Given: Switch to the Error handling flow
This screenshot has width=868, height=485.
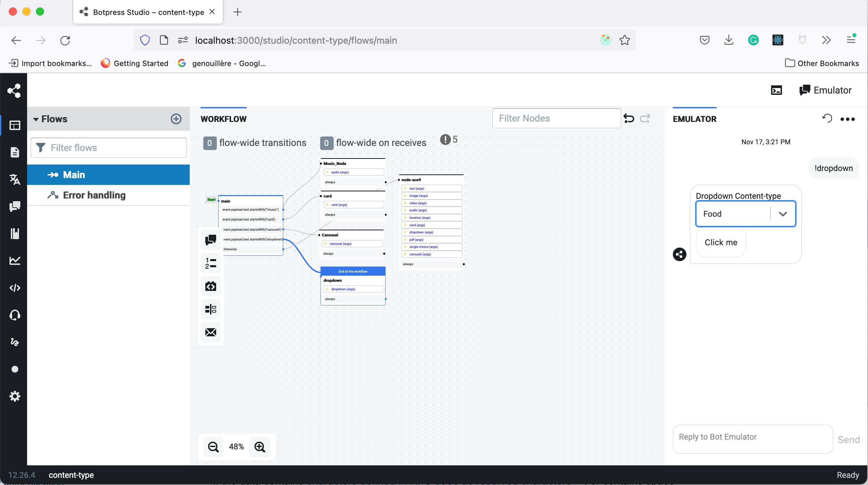Looking at the screenshot, I should [94, 195].
